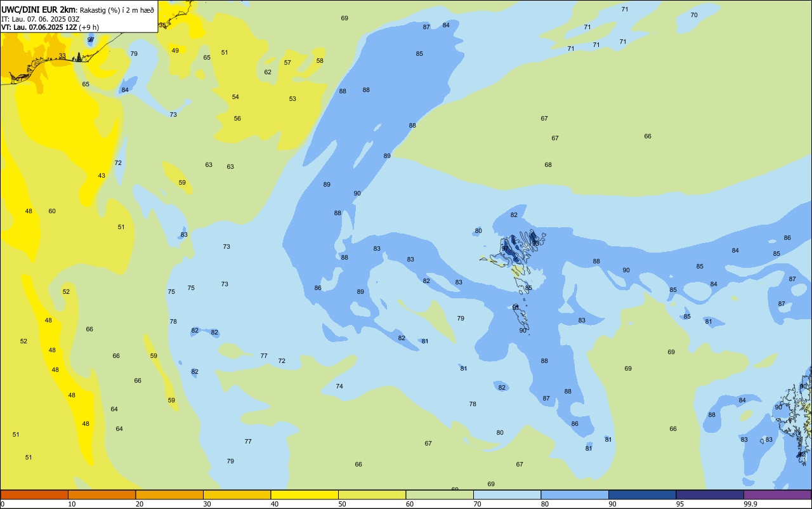Click the map humidity value '62'
Image resolution: width=812 pixels, height=509 pixels.
pos(268,72)
